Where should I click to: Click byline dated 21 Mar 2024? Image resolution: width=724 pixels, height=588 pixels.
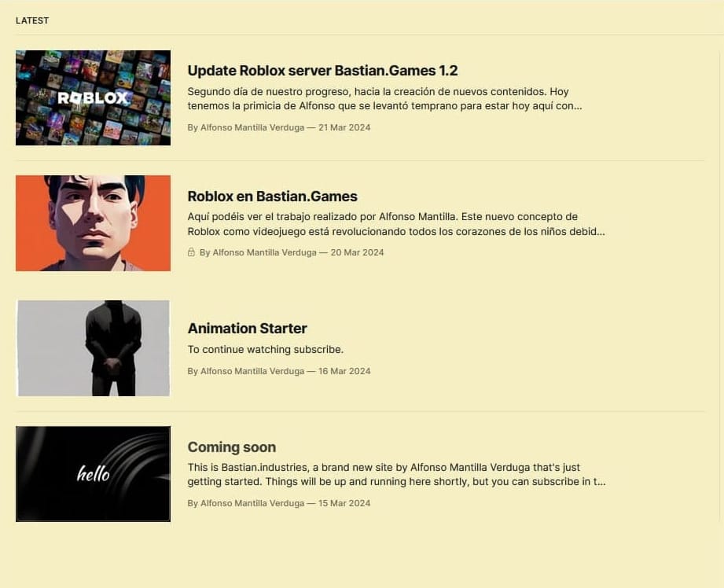pyautogui.click(x=279, y=127)
